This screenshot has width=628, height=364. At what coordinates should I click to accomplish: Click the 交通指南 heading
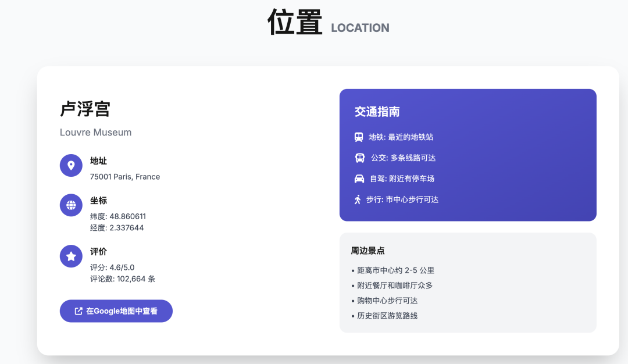point(377,112)
